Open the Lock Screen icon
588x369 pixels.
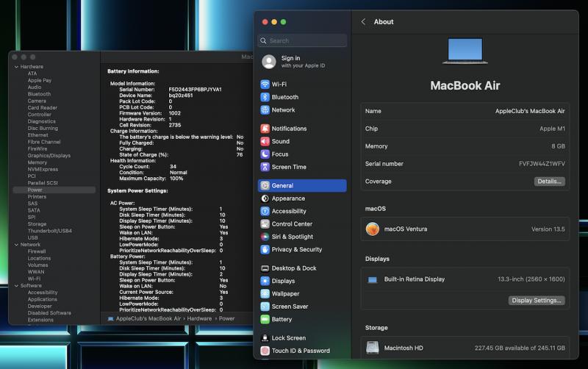[265, 338]
